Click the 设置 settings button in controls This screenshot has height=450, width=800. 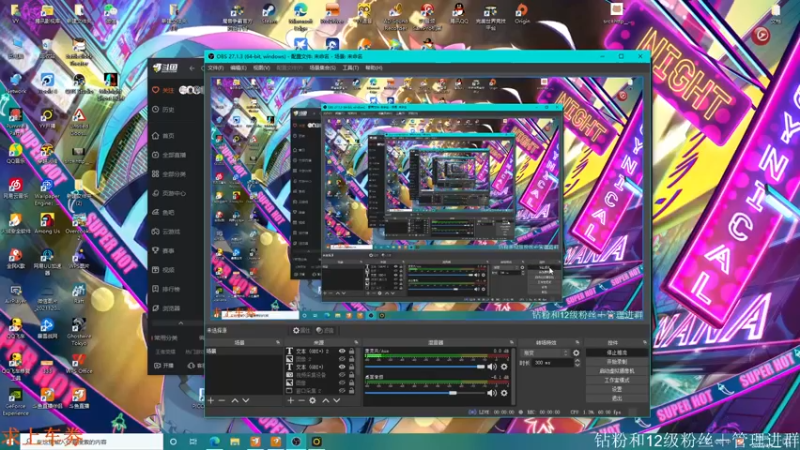click(x=617, y=389)
